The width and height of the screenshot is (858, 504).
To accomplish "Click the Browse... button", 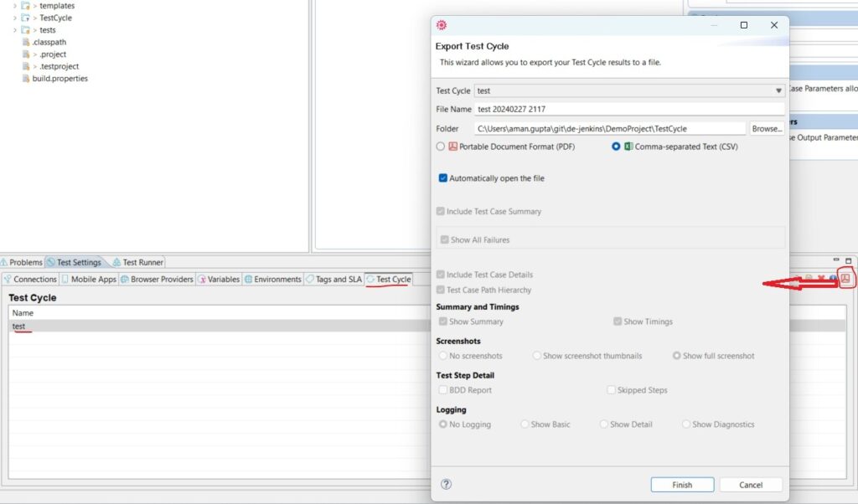I will point(767,128).
